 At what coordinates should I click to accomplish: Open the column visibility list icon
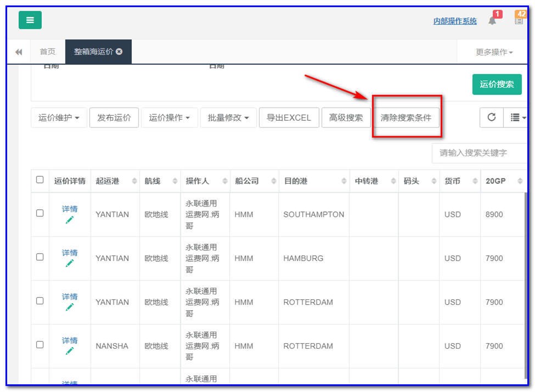[x=516, y=117]
